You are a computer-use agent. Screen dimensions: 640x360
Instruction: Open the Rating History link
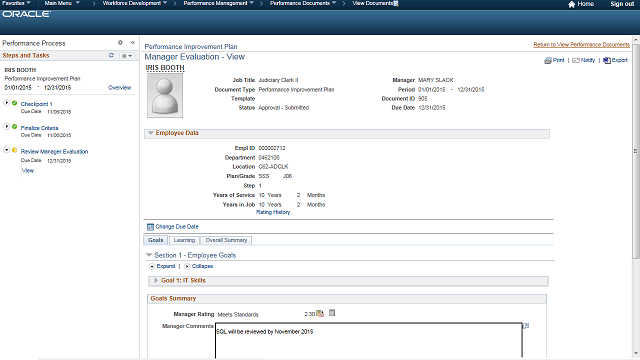[273, 212]
